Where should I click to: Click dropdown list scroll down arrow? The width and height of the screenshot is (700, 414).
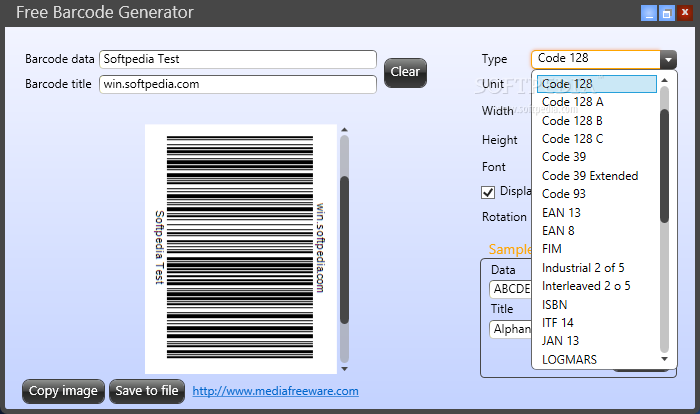click(x=664, y=359)
